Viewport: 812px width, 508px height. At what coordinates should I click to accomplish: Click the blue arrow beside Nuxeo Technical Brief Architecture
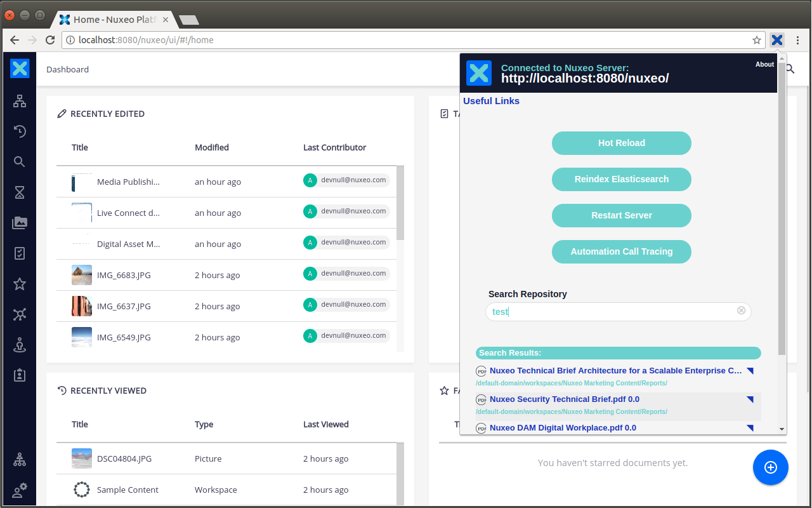[750, 371]
